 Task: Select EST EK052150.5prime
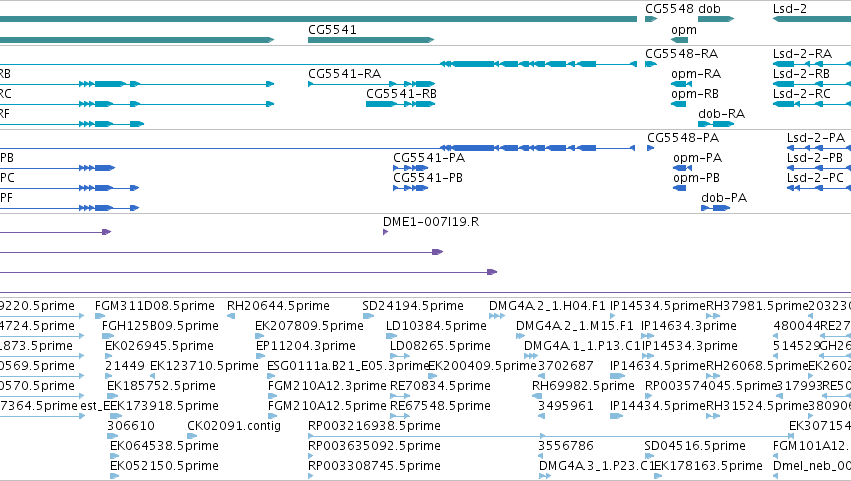tap(164, 467)
